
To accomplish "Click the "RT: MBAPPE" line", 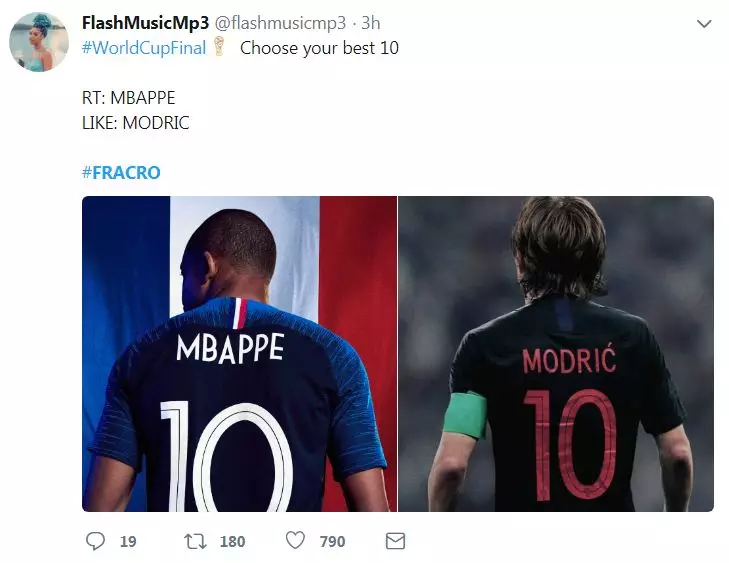I will [127, 101].
